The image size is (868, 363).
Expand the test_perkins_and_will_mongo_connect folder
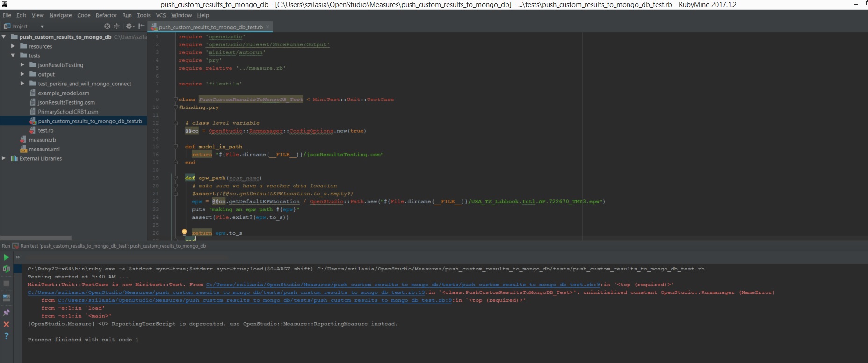[22, 84]
